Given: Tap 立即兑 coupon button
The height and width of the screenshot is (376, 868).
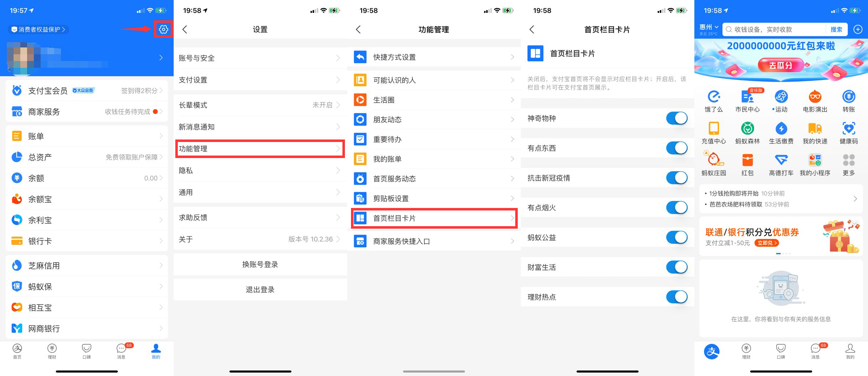Looking at the screenshot, I should (766, 243).
